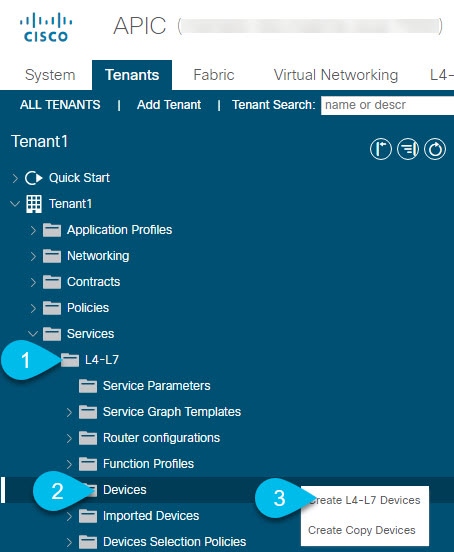The image size is (454, 552).
Task: Click the Imported Devices folder icon
Action: (x=88, y=516)
